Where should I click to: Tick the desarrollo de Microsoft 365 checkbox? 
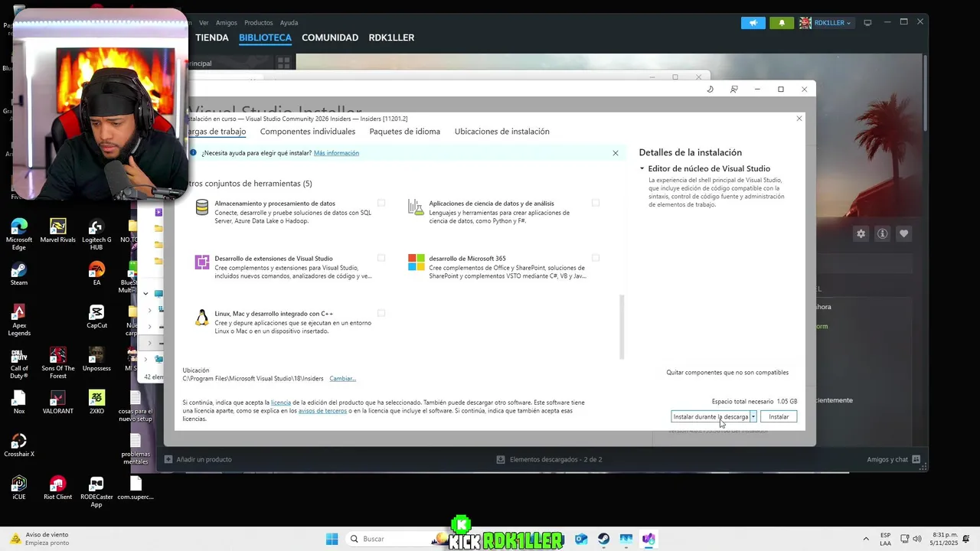[x=596, y=258]
